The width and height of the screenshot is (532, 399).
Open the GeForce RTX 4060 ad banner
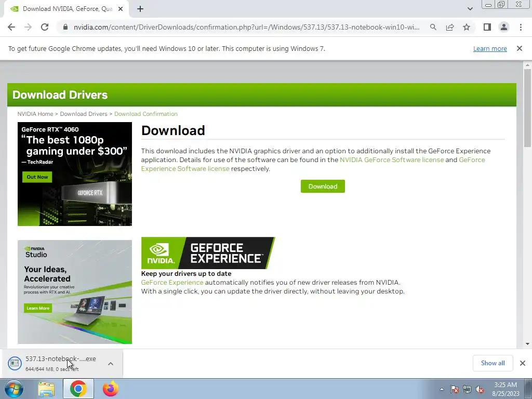(x=75, y=174)
